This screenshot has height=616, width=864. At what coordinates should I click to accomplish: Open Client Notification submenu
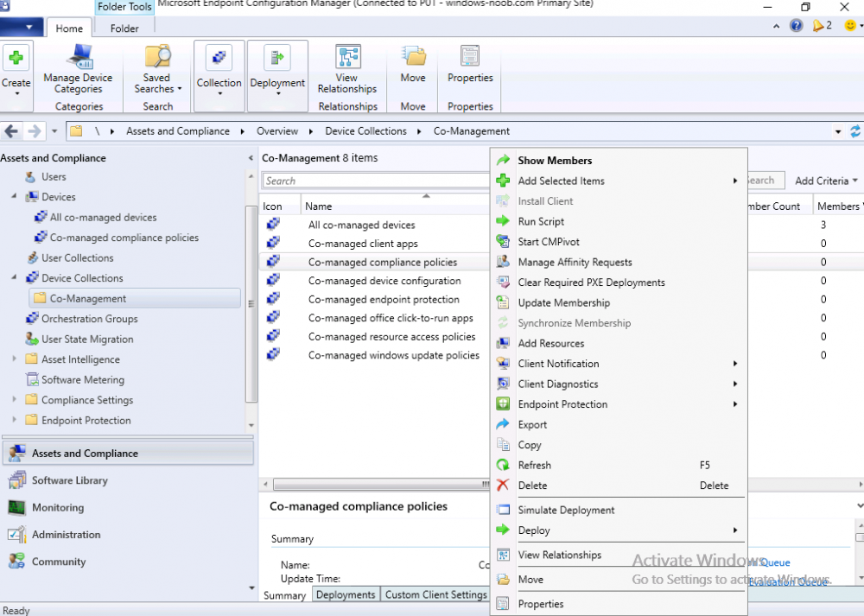(x=619, y=364)
